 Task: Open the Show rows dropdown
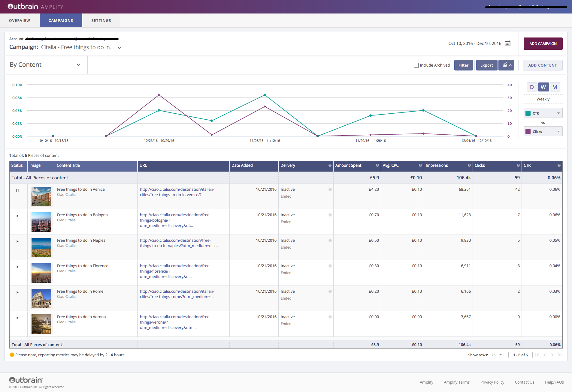pos(497,355)
